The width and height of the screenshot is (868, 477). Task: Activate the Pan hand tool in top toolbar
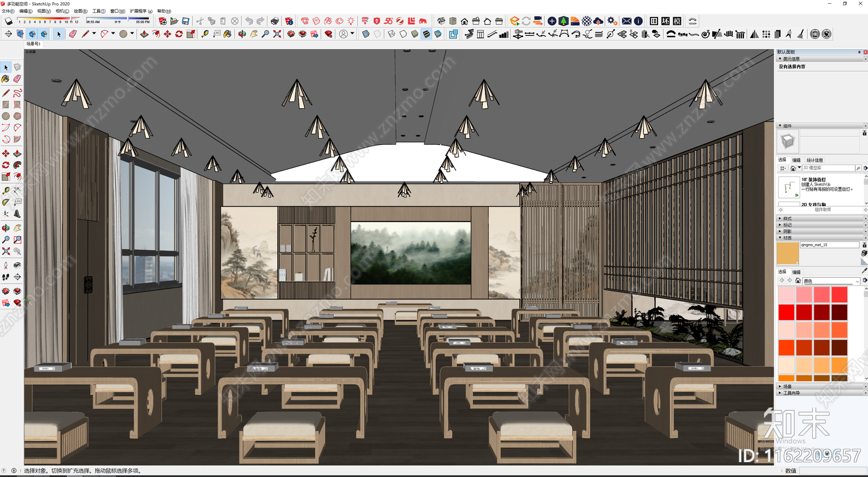click(254, 34)
